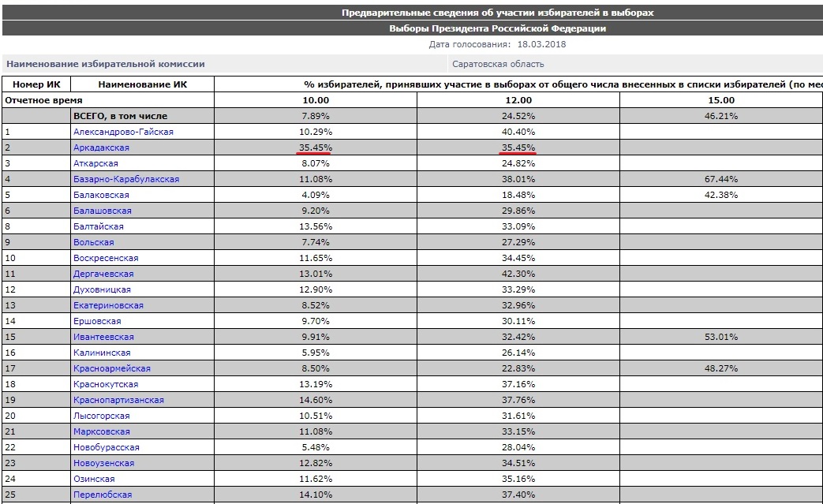Click the total turnout value 7.89%
This screenshot has width=823, height=504.
pyautogui.click(x=316, y=115)
